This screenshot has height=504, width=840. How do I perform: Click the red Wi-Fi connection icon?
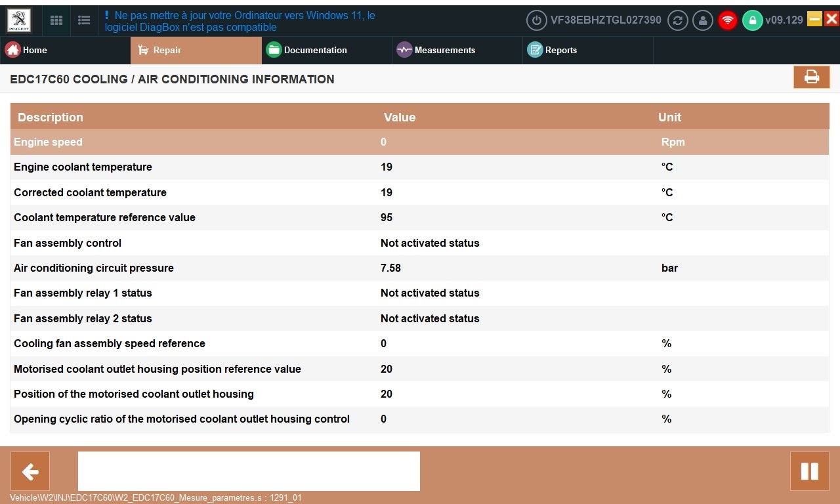727,20
